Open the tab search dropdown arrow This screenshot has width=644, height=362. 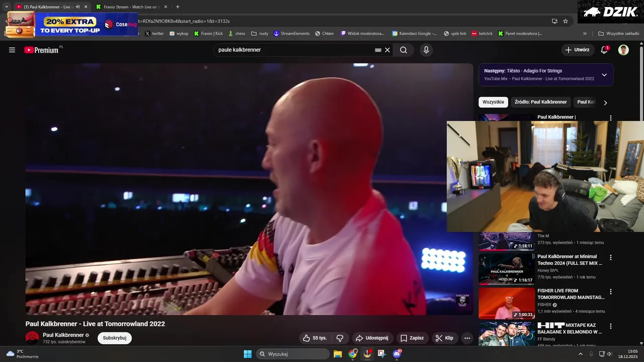click(x=7, y=7)
